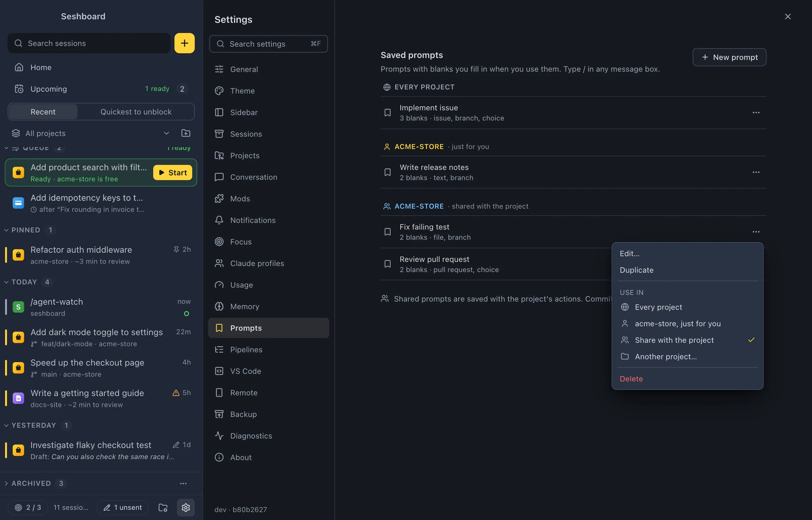The image size is (812, 520).
Task: Open the settings gear in bottom bar
Action: (186, 507)
